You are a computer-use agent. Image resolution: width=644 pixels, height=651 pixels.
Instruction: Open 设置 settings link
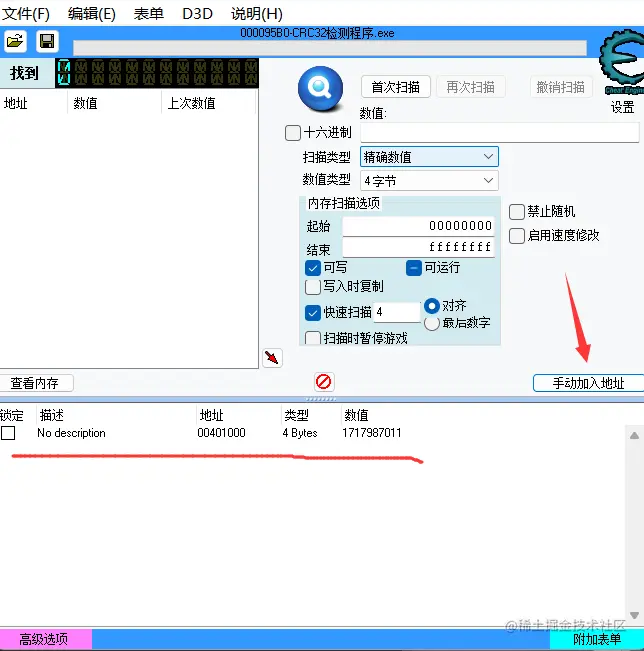click(x=622, y=108)
